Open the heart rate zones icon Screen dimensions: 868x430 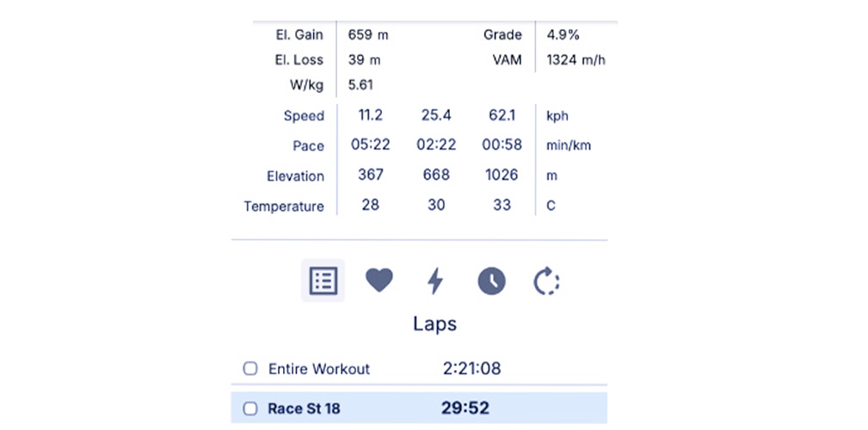pos(379,280)
